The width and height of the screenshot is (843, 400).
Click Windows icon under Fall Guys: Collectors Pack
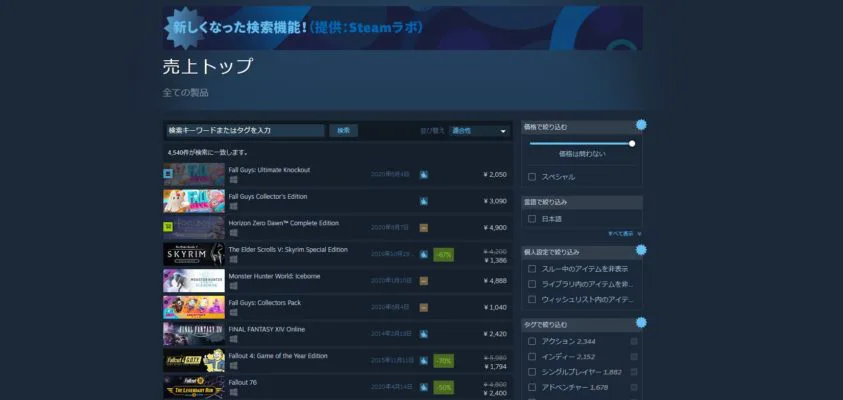(x=233, y=312)
